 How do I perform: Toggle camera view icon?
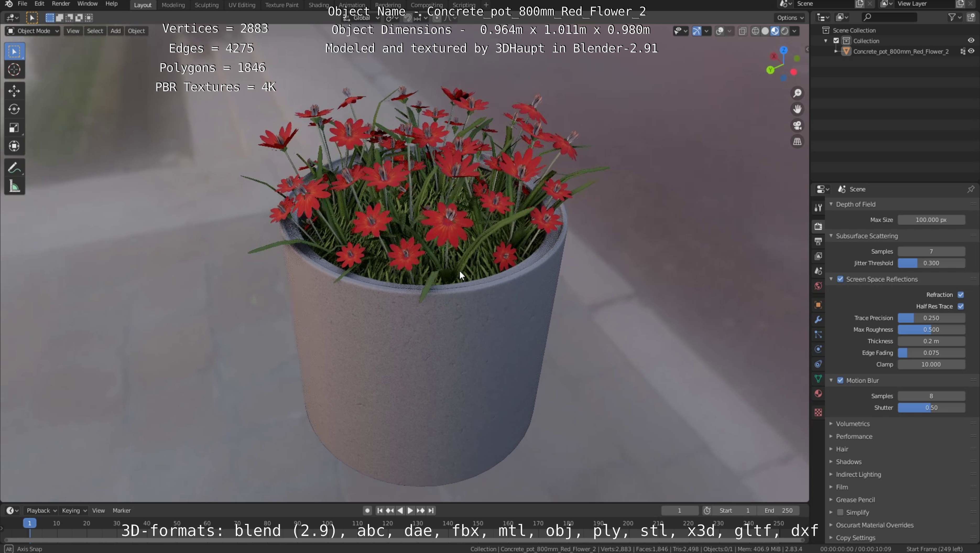[797, 125]
